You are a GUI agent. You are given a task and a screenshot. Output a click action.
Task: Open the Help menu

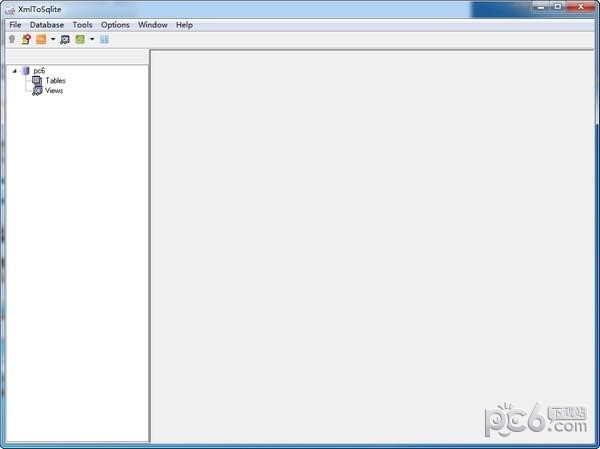pyautogui.click(x=184, y=25)
